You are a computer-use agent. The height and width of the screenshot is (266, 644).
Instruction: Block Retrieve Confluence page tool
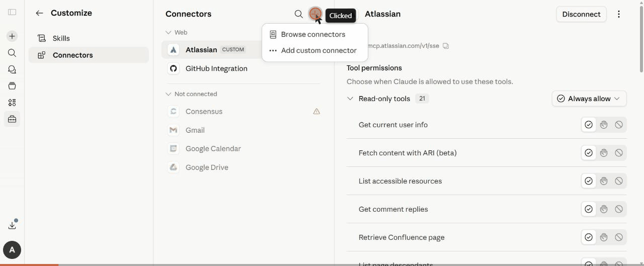click(x=619, y=237)
